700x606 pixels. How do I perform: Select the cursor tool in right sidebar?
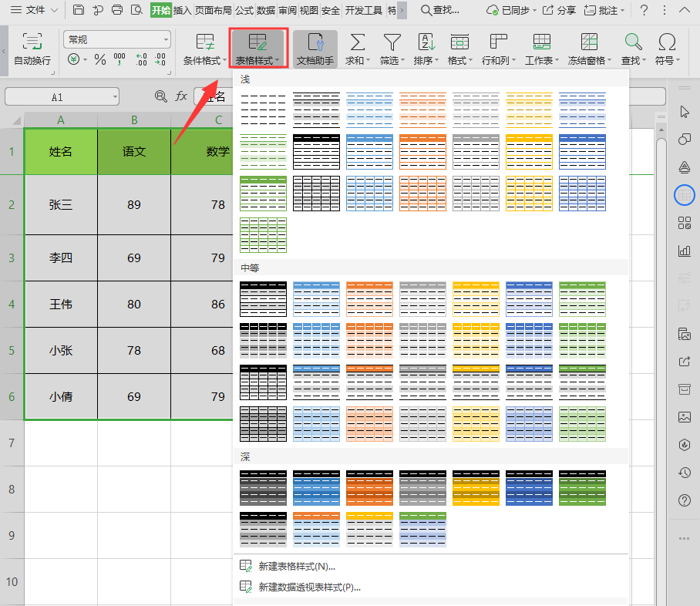pyautogui.click(x=684, y=112)
